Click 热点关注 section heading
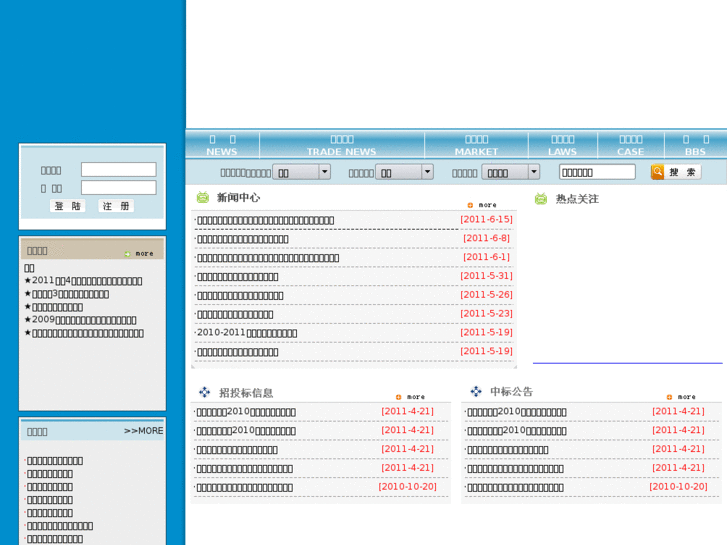 577,199
